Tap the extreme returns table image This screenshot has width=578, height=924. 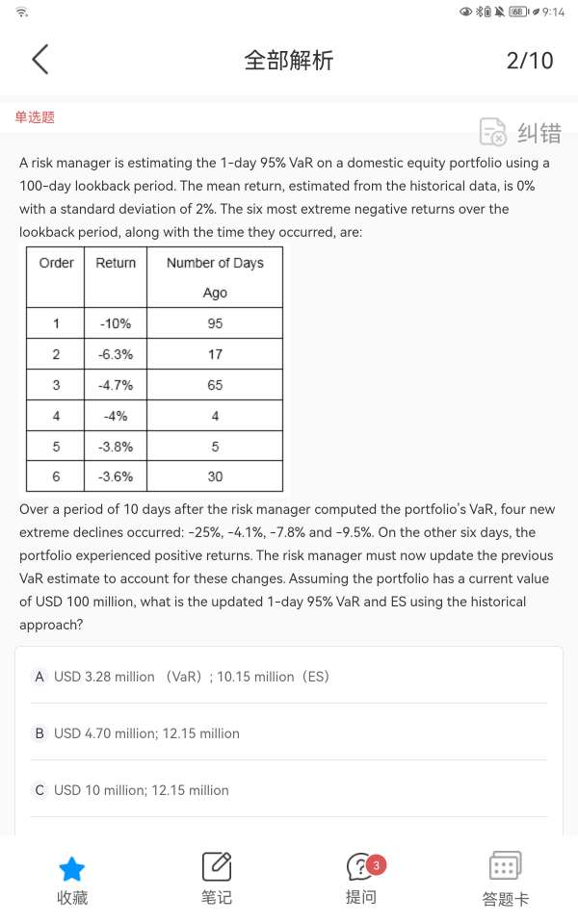pyautogui.click(x=155, y=369)
